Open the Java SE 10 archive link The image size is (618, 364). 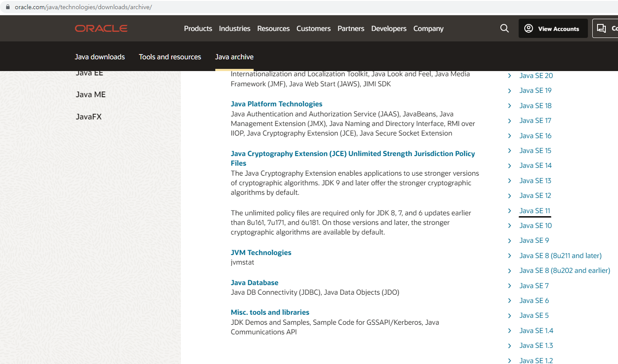[x=536, y=225]
